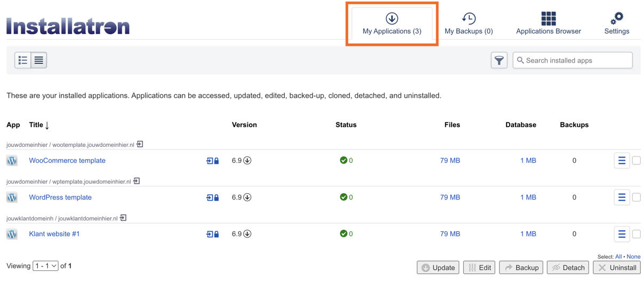Click the Uninstall button

point(617,268)
